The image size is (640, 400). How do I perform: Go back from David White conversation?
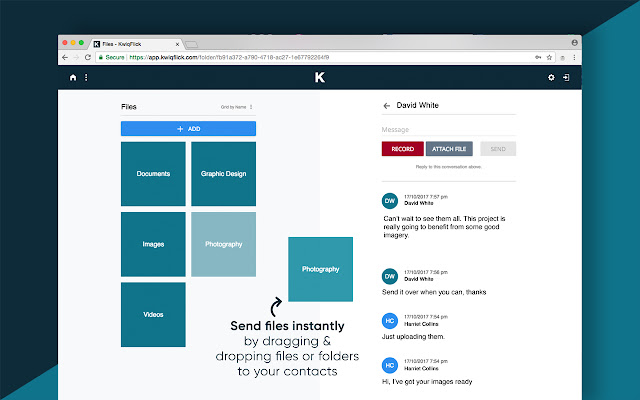tap(387, 106)
